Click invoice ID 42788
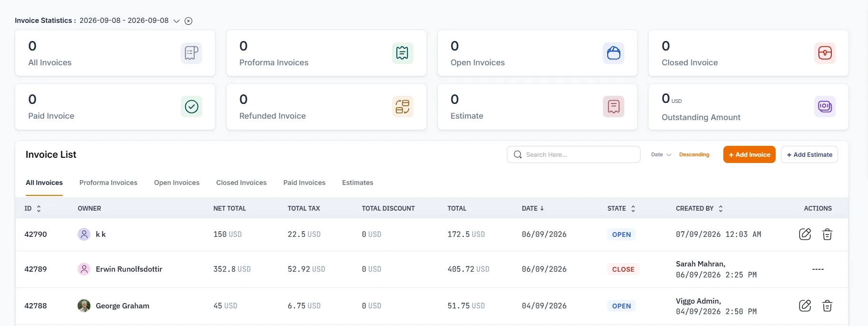The image size is (868, 326). [36, 306]
